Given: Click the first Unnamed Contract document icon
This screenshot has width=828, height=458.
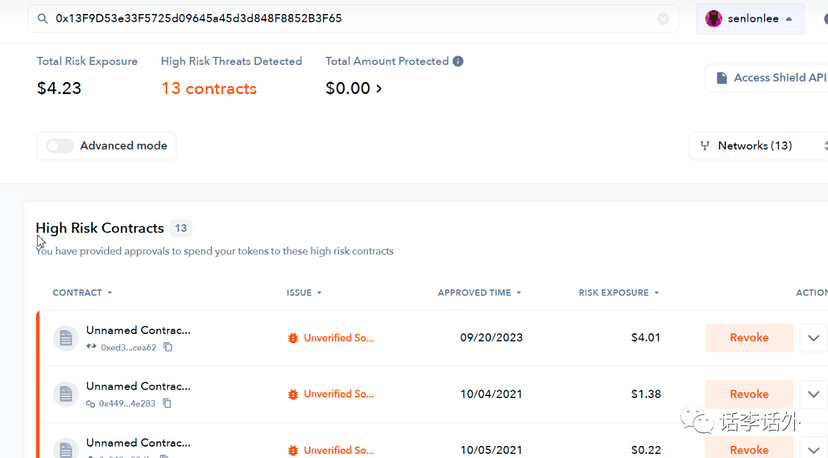Looking at the screenshot, I should point(66,338).
